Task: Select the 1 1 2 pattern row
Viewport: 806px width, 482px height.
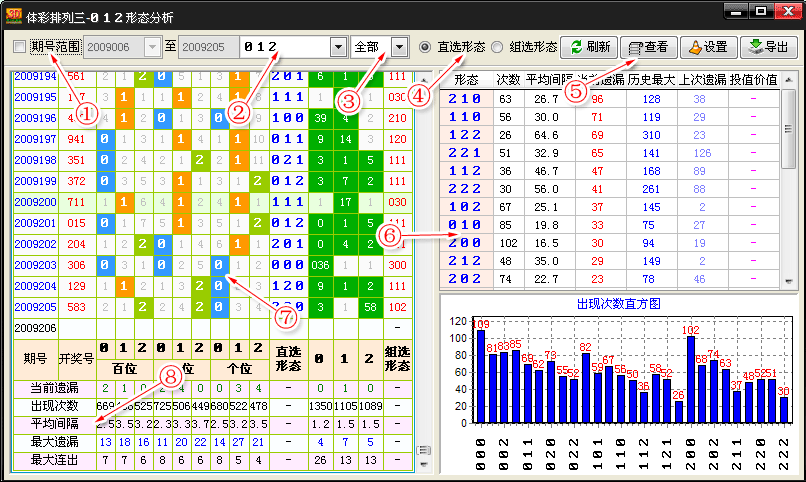Action: coord(610,171)
